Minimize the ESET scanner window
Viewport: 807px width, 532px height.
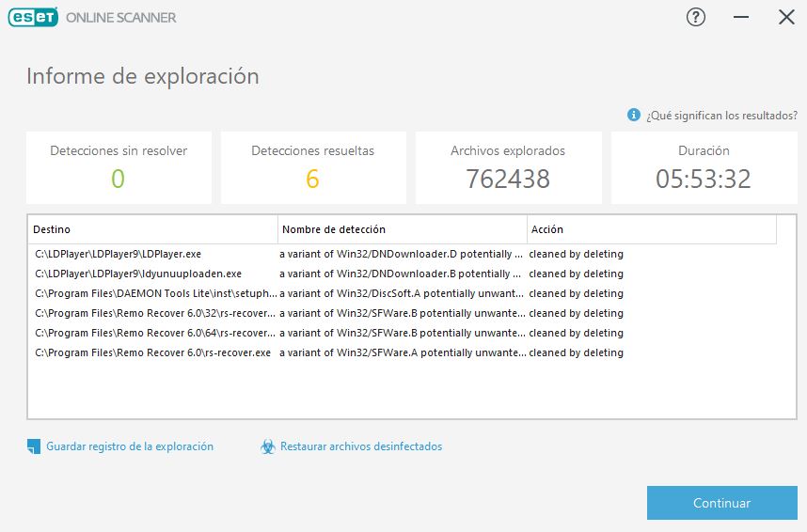click(741, 17)
